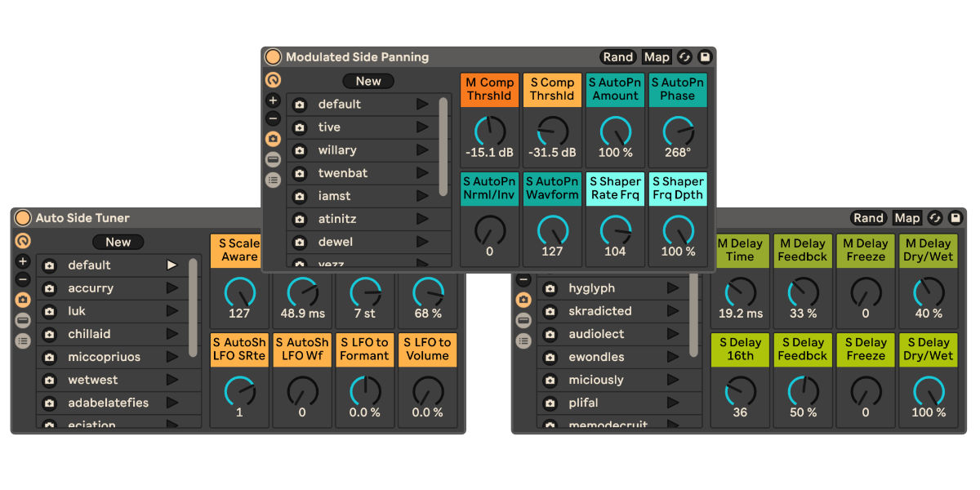The width and height of the screenshot is (980, 490).
Task: Click plus icon in Modulated Side Panning sidebar
Action: (x=273, y=100)
